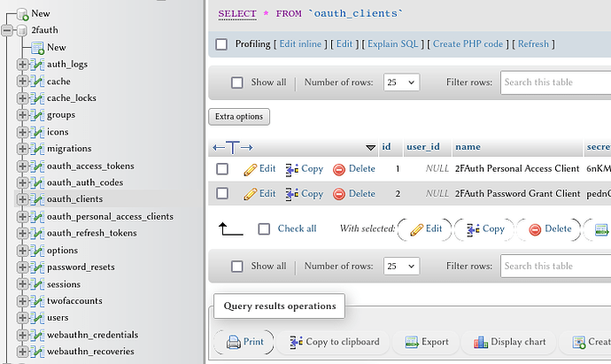The width and height of the screenshot is (611, 364).
Task: Click red Delete icon in row 2
Action: (x=339, y=194)
